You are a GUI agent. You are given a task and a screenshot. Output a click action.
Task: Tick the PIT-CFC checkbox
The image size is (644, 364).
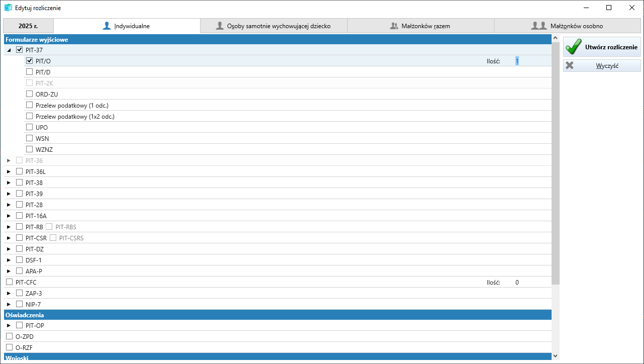pos(9,282)
